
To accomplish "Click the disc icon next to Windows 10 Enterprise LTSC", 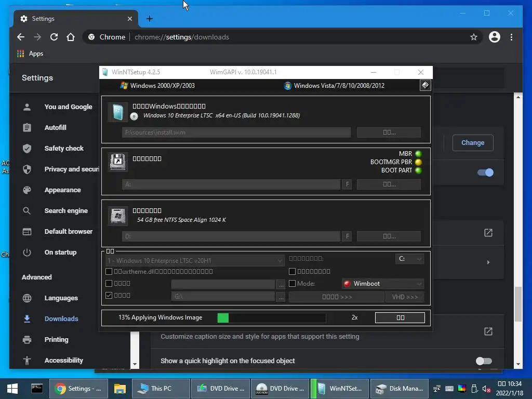I will pyautogui.click(x=134, y=116).
